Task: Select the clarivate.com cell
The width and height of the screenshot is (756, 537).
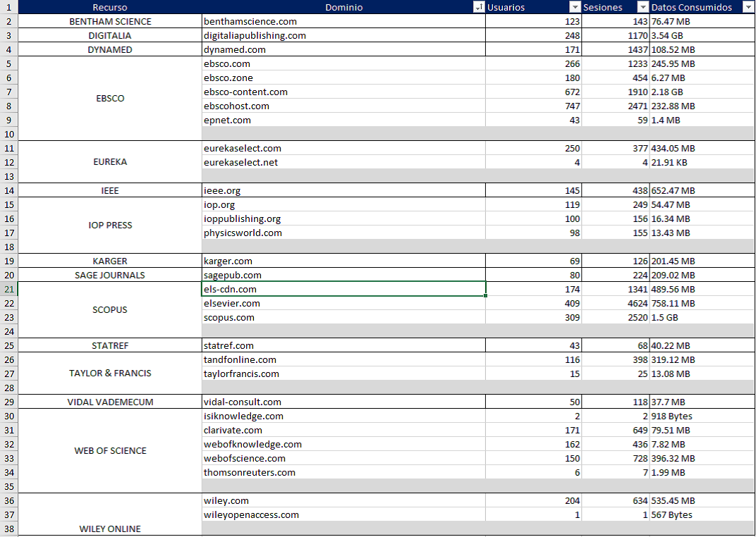Action: point(343,430)
